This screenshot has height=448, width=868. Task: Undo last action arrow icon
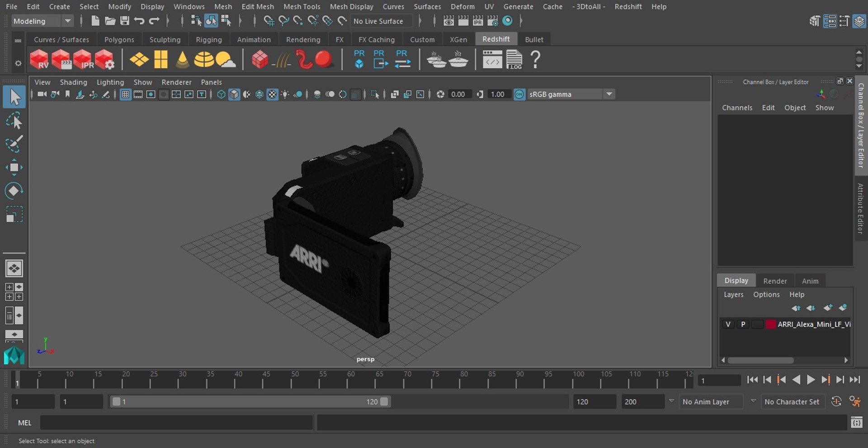(x=139, y=21)
